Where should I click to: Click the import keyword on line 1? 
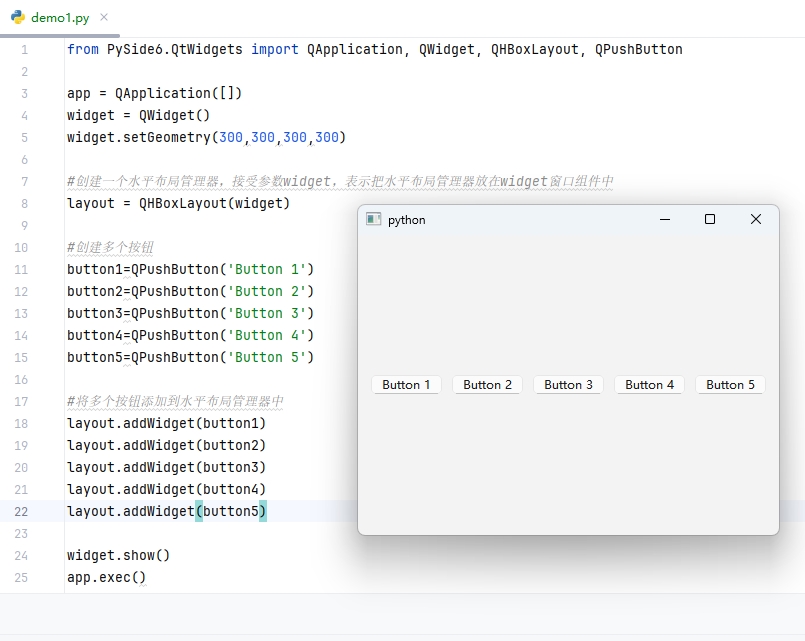275,49
